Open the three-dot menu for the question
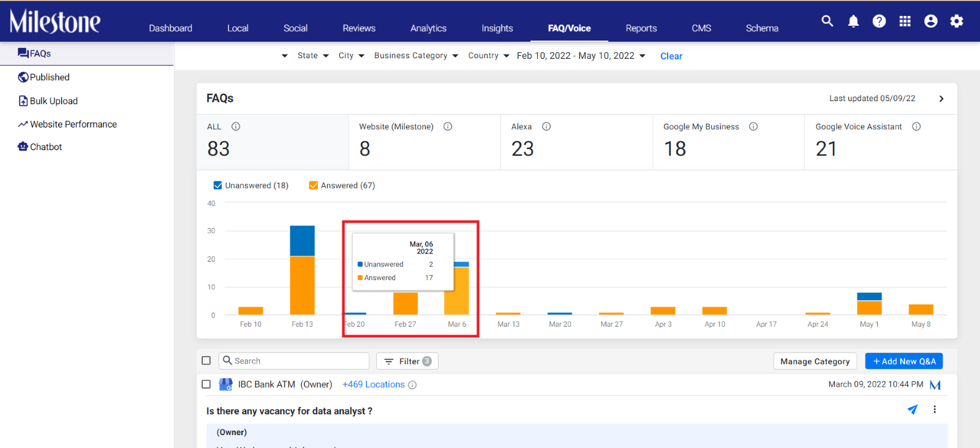The height and width of the screenshot is (448, 980). [x=935, y=409]
